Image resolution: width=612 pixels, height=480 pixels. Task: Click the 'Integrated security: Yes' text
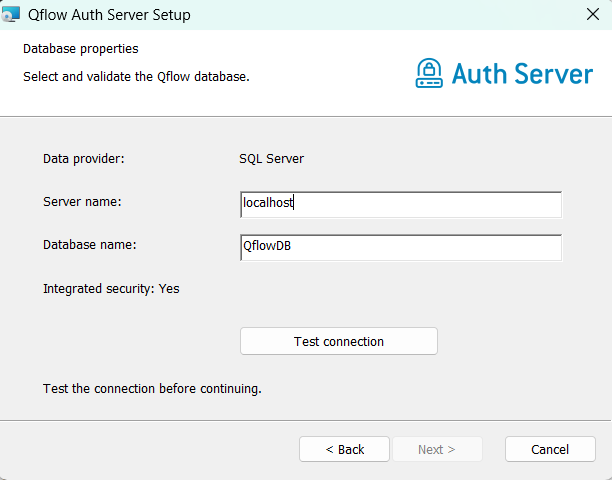tap(111, 289)
